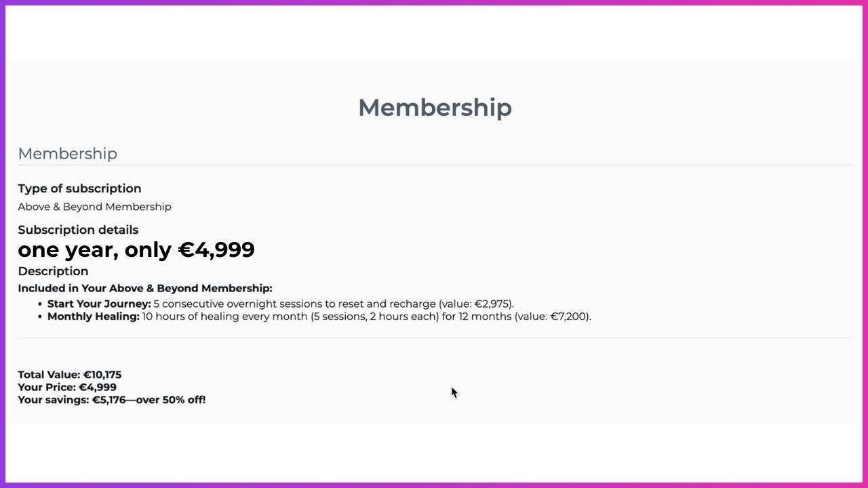Click the Subscription details label
The width and height of the screenshot is (868, 488).
78,230
